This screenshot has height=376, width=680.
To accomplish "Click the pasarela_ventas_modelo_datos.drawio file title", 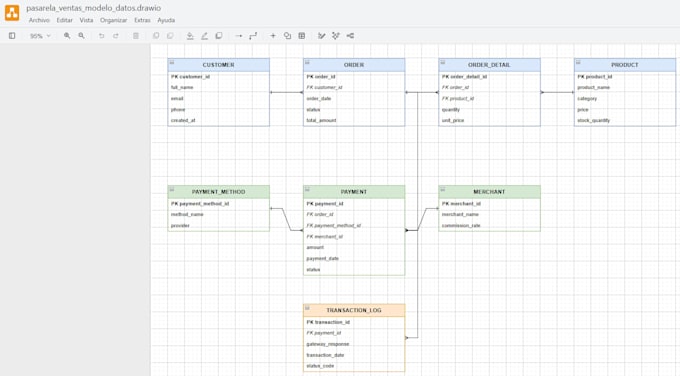I will pos(94,8).
